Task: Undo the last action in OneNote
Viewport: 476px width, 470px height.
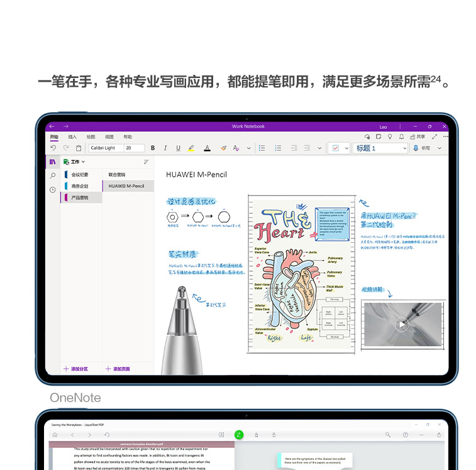Action: (53, 148)
